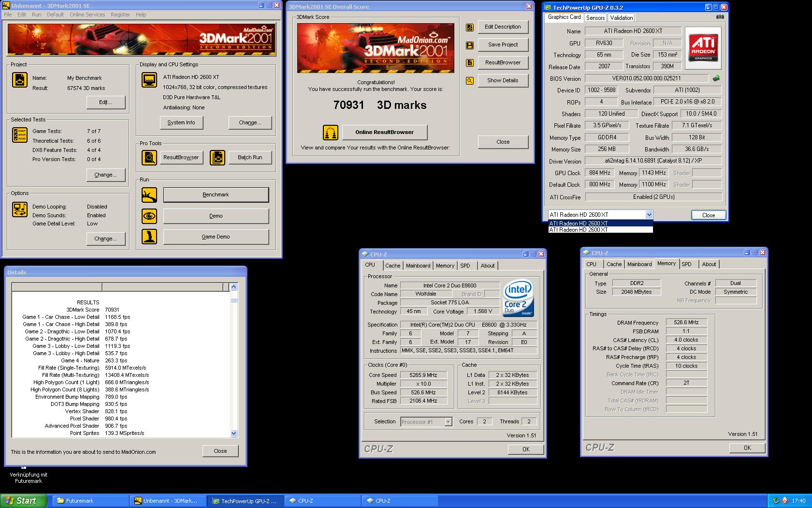Click the ATI Radeon logo in GPU-Z

(x=703, y=47)
